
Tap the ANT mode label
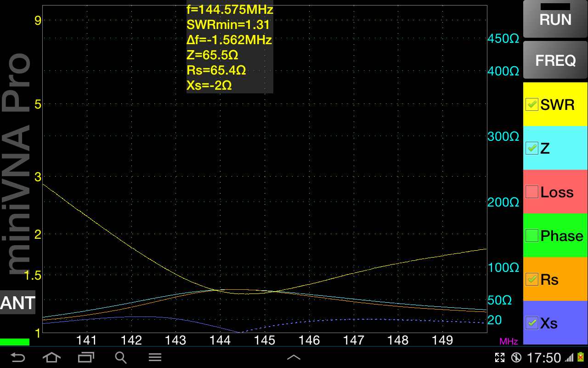coord(17,303)
